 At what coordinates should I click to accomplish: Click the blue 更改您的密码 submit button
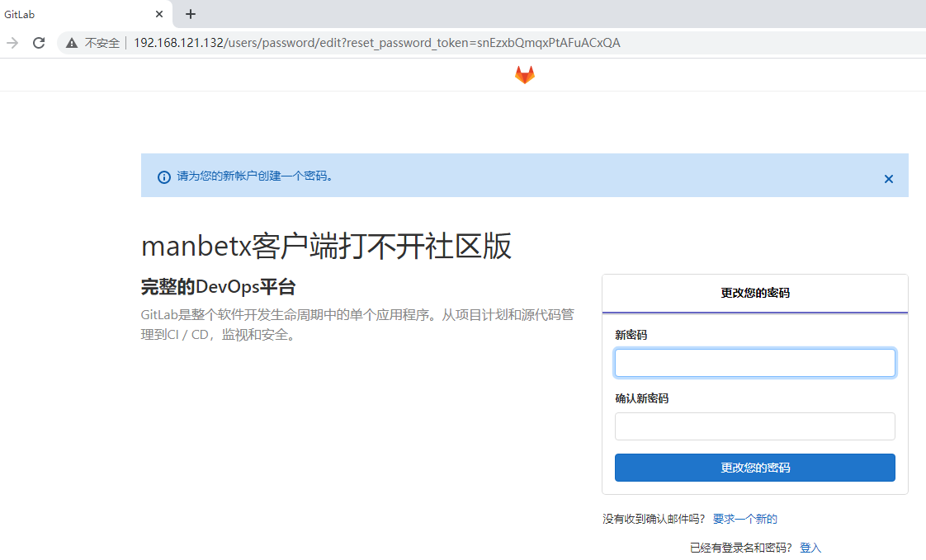pyautogui.click(x=754, y=468)
